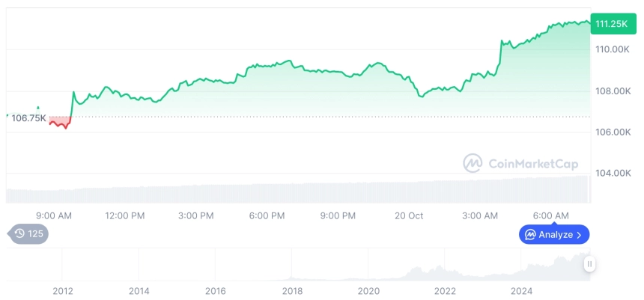Screen dimensions: 644x300
Task: Select 2022 on the history timeline
Action: [445, 290]
